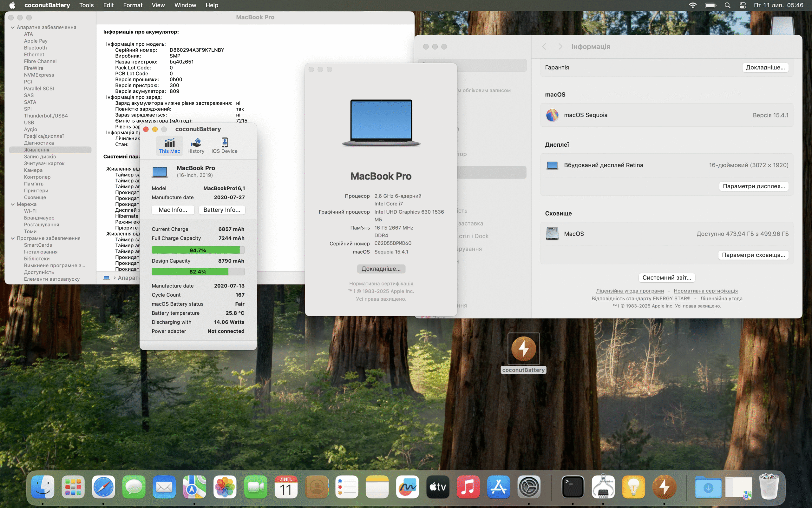
Task: Select Thunderbolt/USB4 in System Report sidebar
Action: (46, 116)
